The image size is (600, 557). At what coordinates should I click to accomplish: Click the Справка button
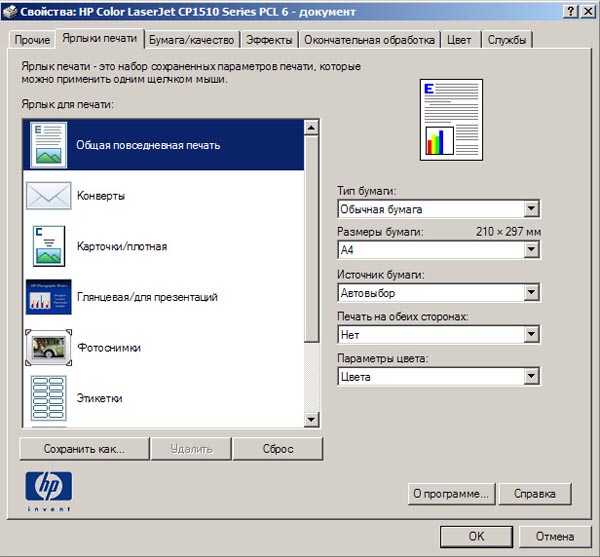coord(535,494)
